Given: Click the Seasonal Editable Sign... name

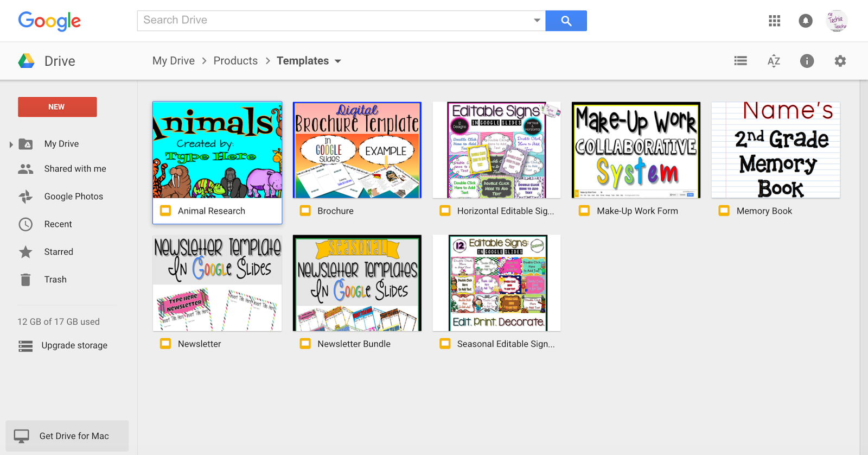Looking at the screenshot, I should tap(506, 344).
